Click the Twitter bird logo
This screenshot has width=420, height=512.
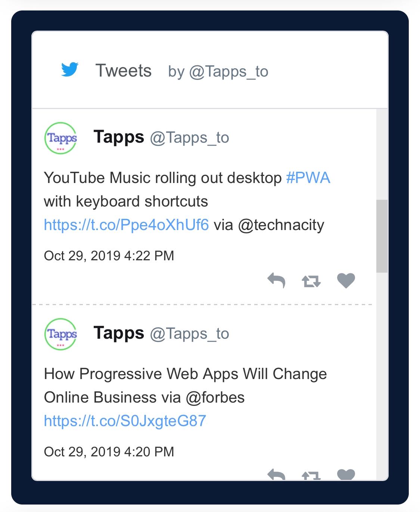[x=70, y=69]
